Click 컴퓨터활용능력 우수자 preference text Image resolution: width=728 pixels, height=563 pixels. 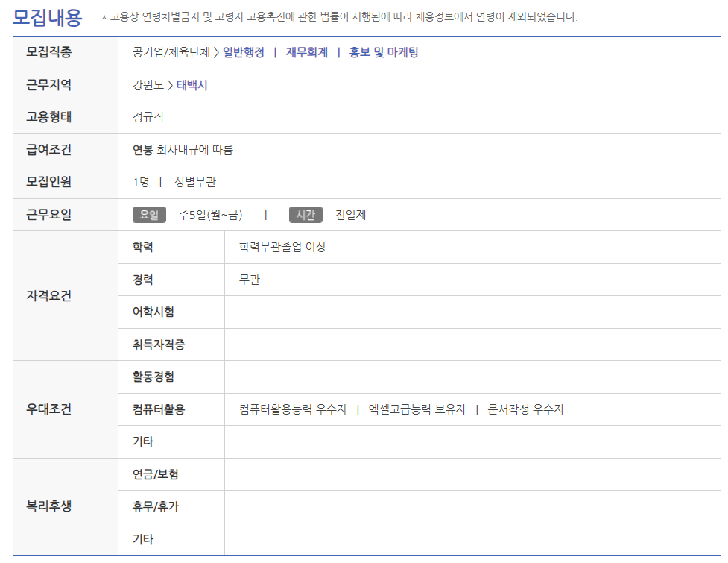pos(293,409)
